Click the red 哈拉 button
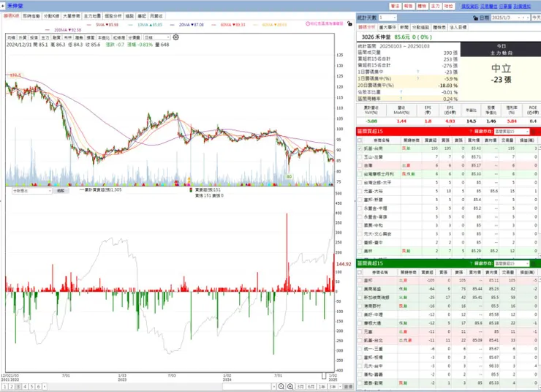Screen dimensions: 541x392 (449, 6)
